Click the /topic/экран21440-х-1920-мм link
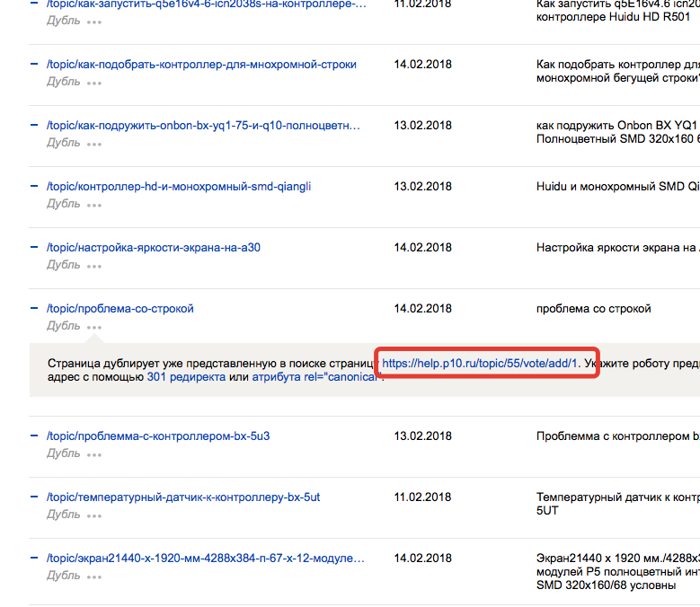The width and height of the screenshot is (700, 607). pyautogui.click(x=205, y=559)
